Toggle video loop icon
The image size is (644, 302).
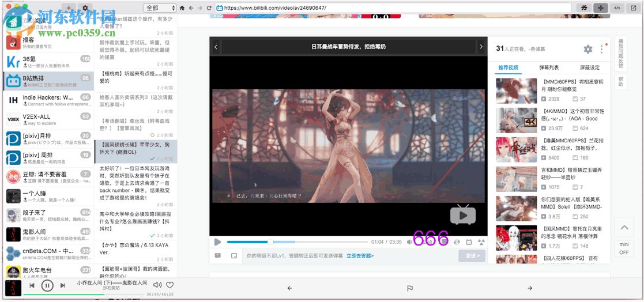tap(457, 242)
